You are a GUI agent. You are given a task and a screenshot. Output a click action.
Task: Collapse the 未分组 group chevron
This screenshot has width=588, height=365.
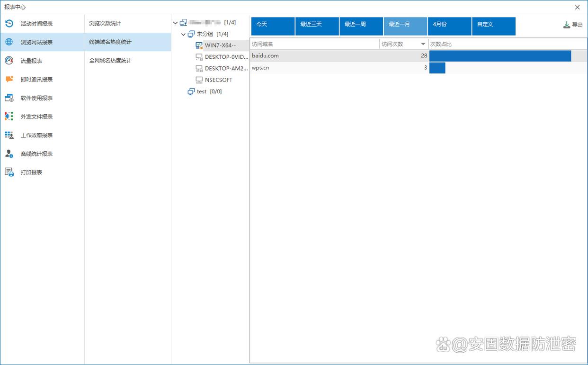pyautogui.click(x=184, y=34)
